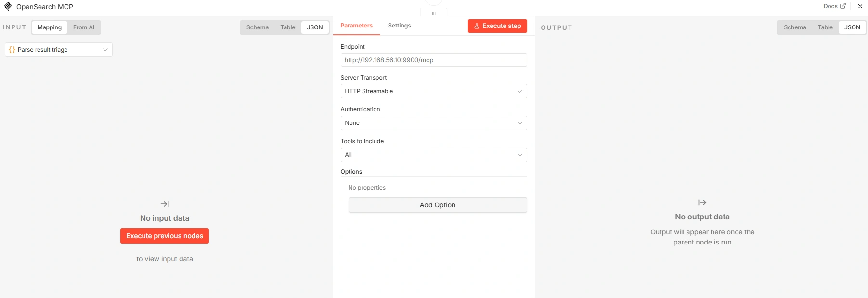
Task: Click the OpenSearch MCP node icon
Action: pyautogui.click(x=8, y=7)
